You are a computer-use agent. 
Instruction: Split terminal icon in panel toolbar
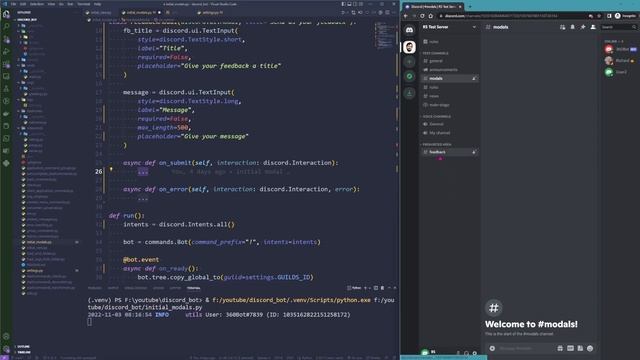point(376,288)
